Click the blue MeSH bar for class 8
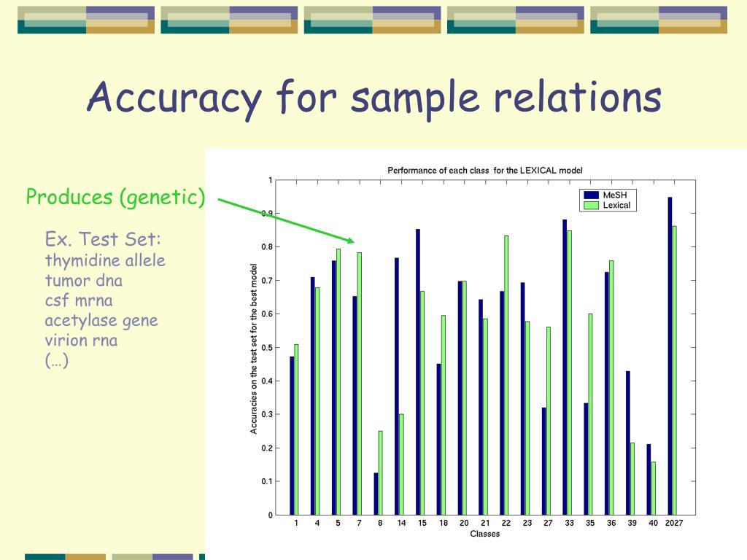This screenshot has width=747, height=560. (376, 494)
